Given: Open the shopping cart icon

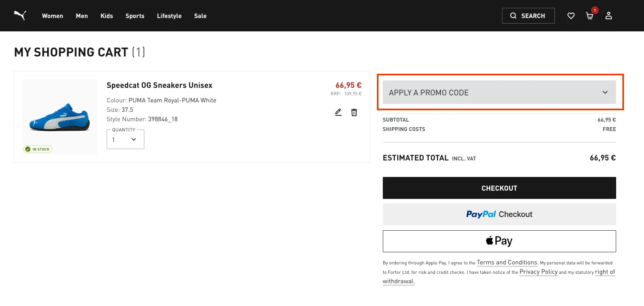Looking at the screenshot, I should click(x=589, y=16).
